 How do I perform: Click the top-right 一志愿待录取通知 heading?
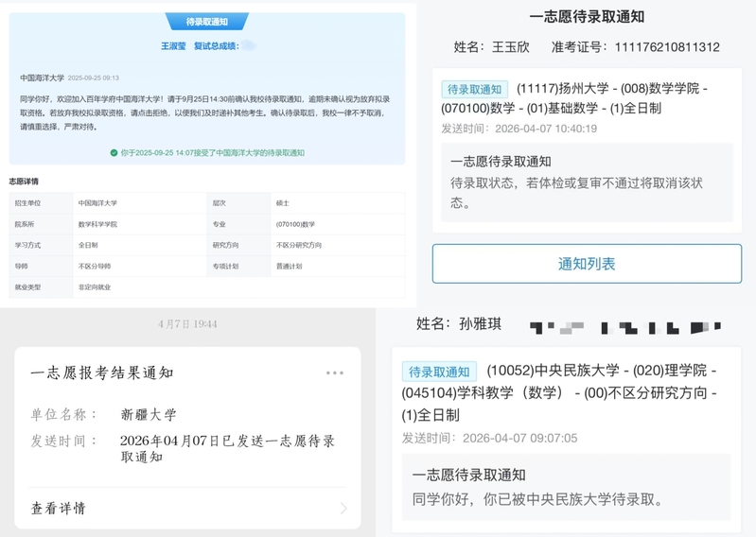(x=587, y=17)
